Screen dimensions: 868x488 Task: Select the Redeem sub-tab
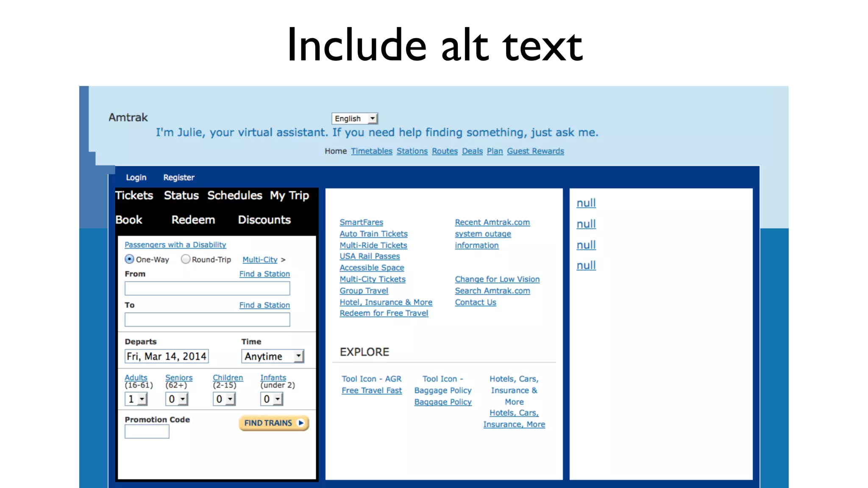[193, 220]
